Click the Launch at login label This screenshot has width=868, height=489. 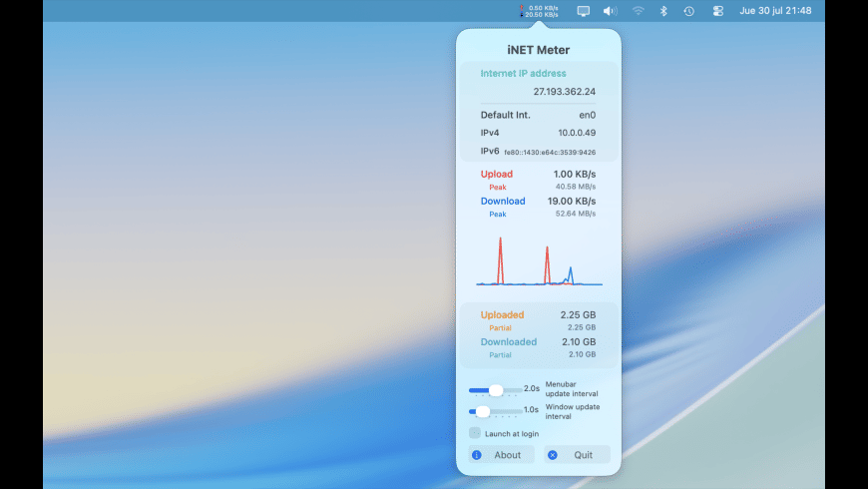pyautogui.click(x=512, y=434)
